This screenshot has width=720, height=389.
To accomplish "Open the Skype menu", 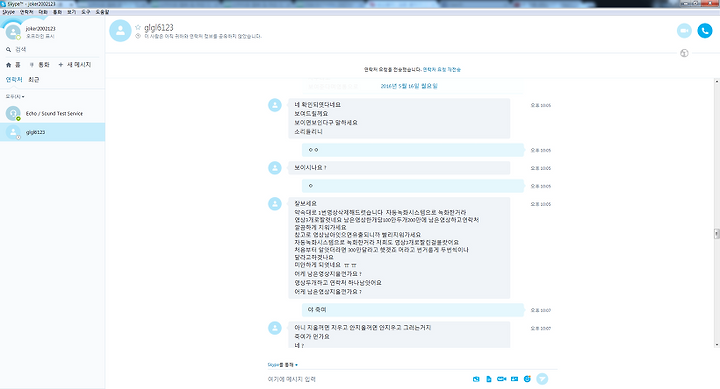I will pyautogui.click(x=8, y=12).
